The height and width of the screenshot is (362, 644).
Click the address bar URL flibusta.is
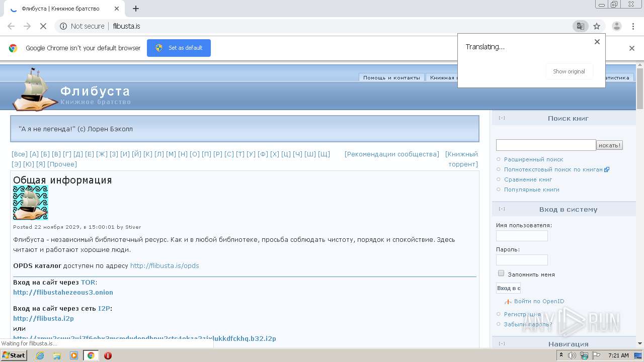pyautogui.click(x=126, y=26)
